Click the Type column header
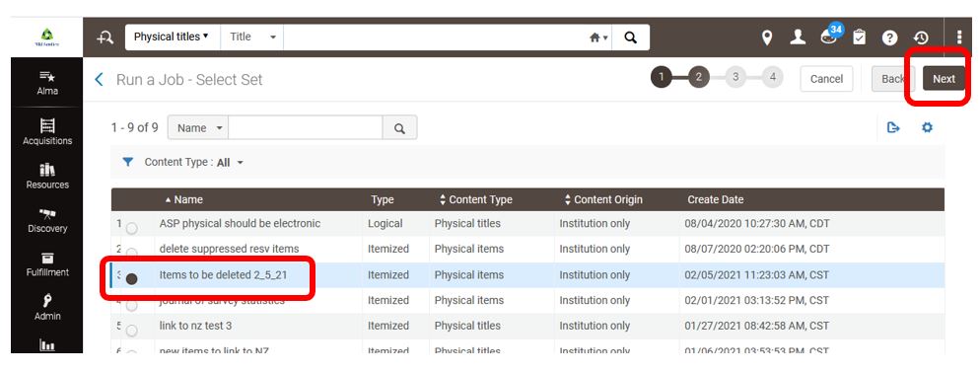The width and height of the screenshot is (980, 372). click(382, 199)
